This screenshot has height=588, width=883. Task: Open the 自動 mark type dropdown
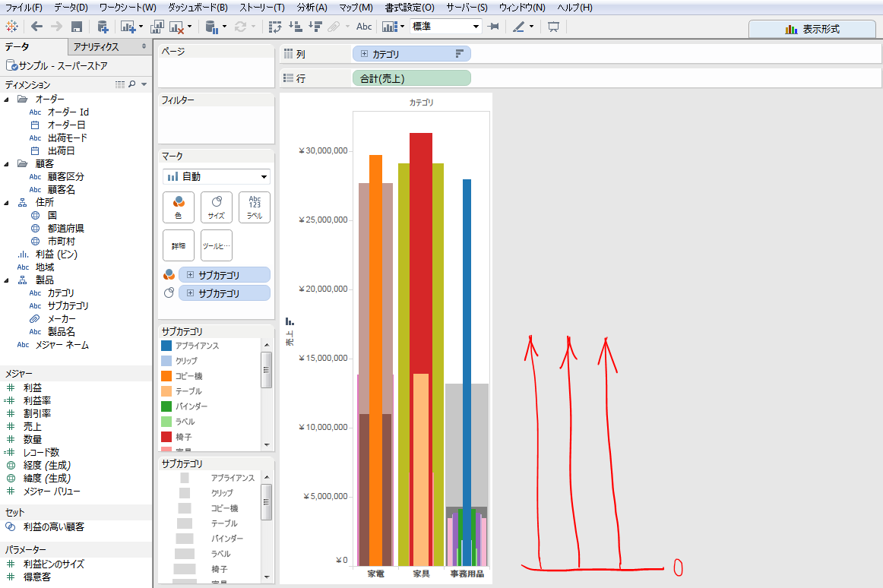pos(215,176)
